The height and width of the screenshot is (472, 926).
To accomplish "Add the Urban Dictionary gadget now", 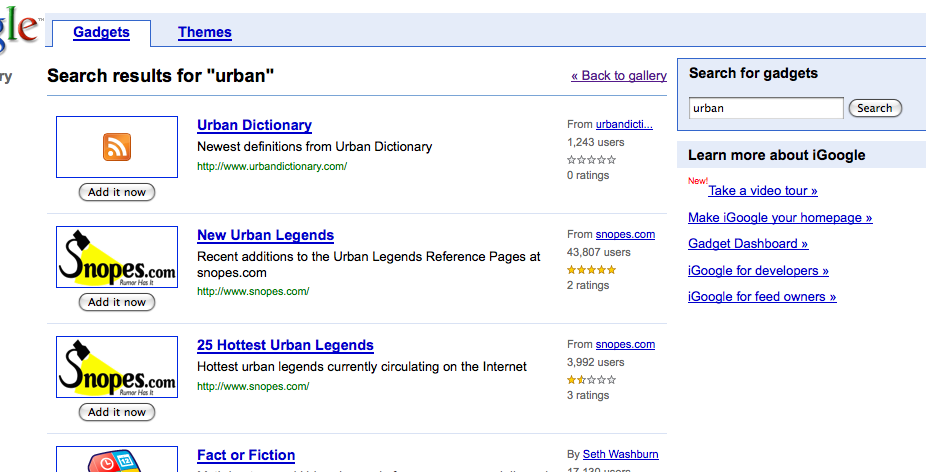I will (x=117, y=192).
